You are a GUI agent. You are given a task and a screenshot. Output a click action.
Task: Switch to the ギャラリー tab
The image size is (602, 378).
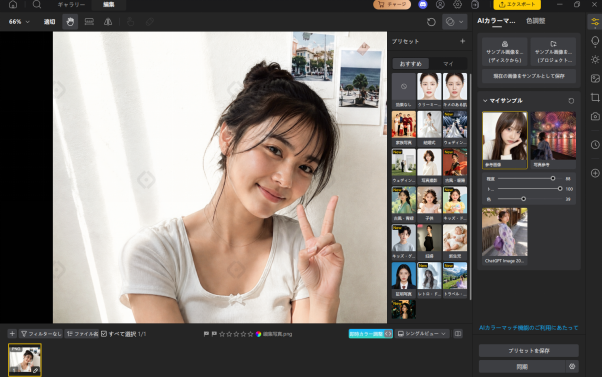coord(71,5)
